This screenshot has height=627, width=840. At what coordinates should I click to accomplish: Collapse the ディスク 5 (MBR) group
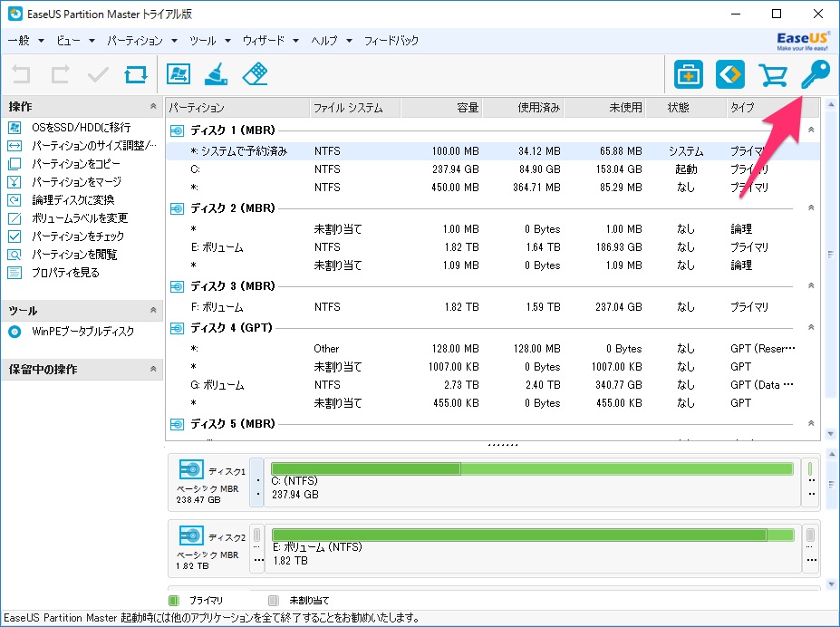(x=811, y=423)
